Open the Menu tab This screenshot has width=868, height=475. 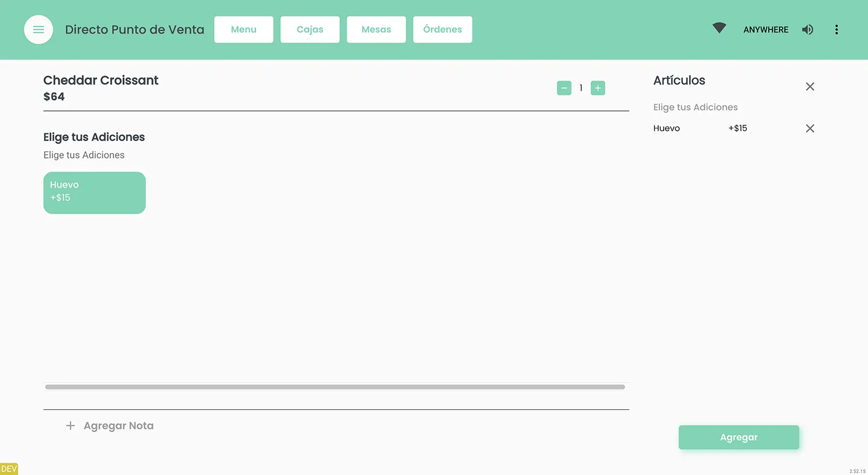pyautogui.click(x=244, y=30)
